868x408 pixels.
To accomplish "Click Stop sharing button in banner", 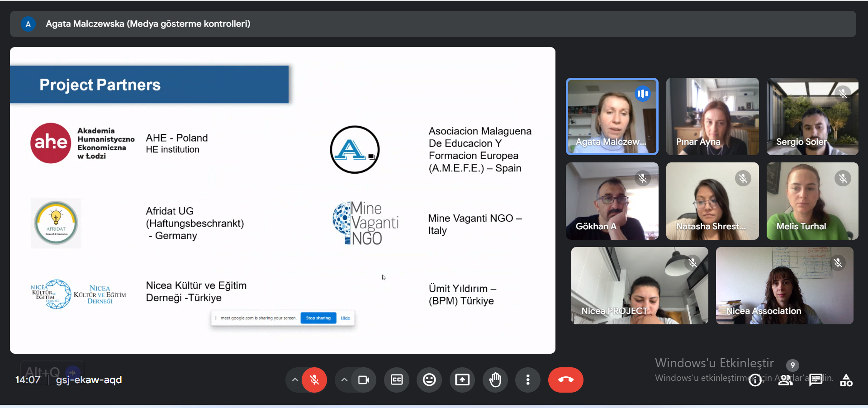I will point(318,318).
